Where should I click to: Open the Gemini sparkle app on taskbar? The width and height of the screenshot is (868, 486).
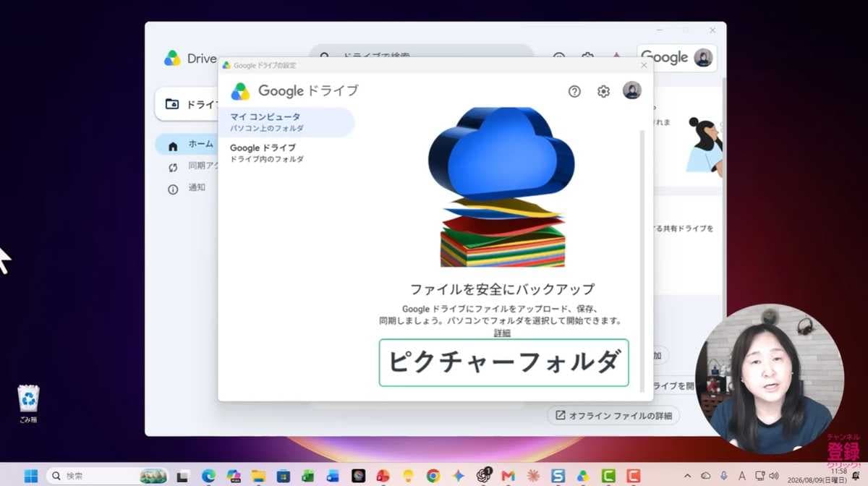[x=458, y=476]
